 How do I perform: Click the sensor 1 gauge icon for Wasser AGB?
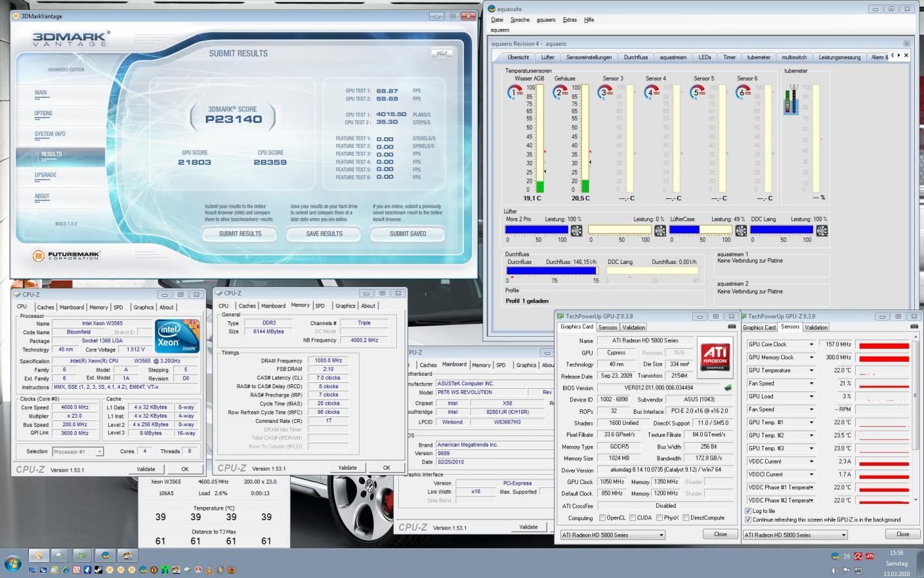[x=514, y=92]
